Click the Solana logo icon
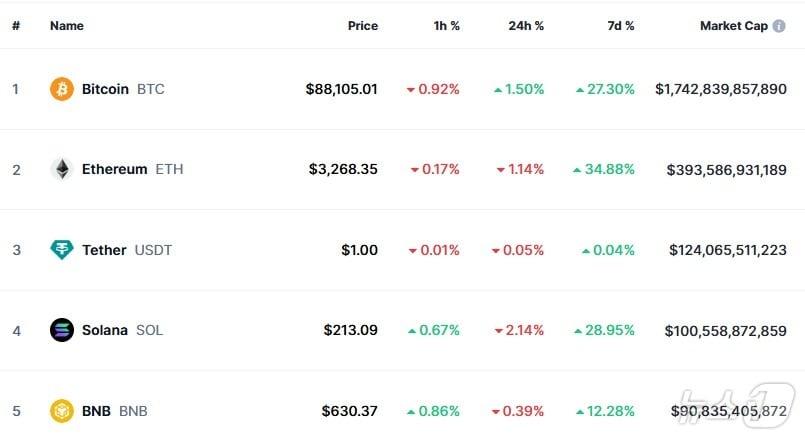The image size is (805, 440). (62, 329)
